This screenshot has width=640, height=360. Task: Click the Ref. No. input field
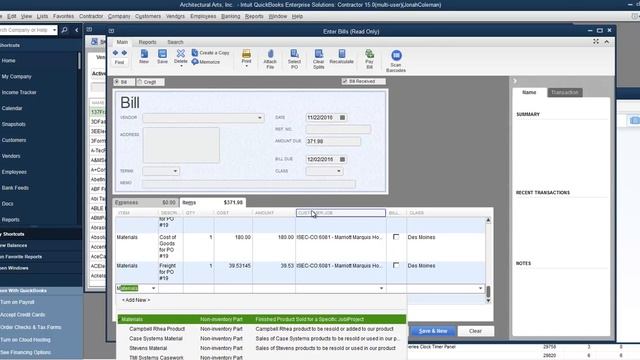click(x=338, y=129)
